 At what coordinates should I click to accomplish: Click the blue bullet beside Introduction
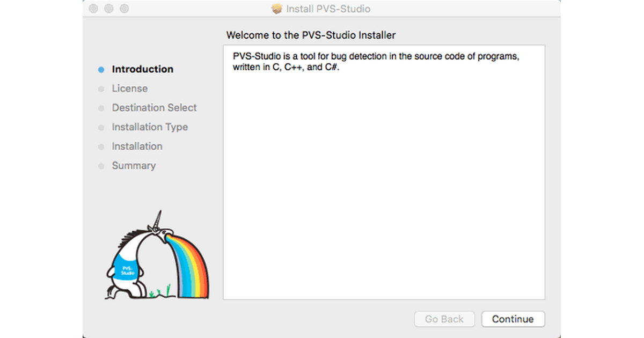pyautogui.click(x=101, y=69)
